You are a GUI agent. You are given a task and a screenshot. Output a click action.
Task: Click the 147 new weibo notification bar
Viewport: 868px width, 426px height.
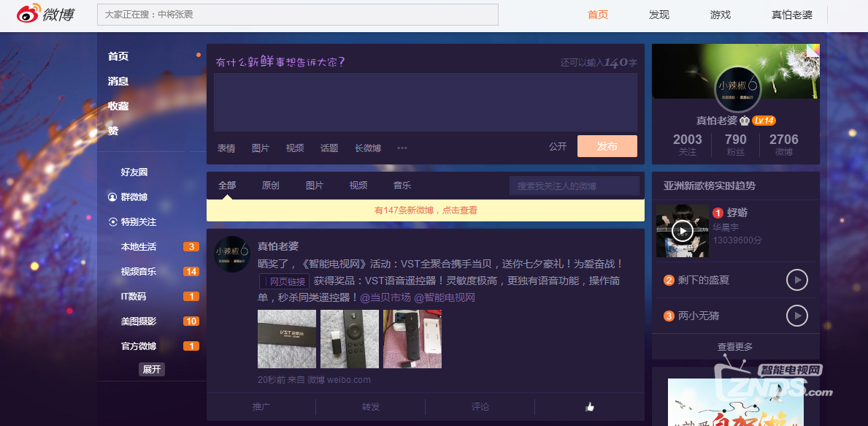pyautogui.click(x=425, y=210)
